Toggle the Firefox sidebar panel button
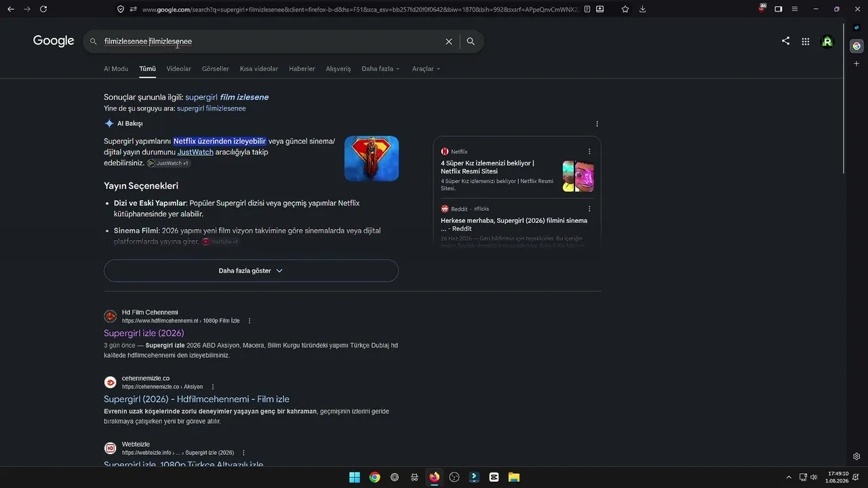Screen dimensions: 868x488 pos(778,9)
